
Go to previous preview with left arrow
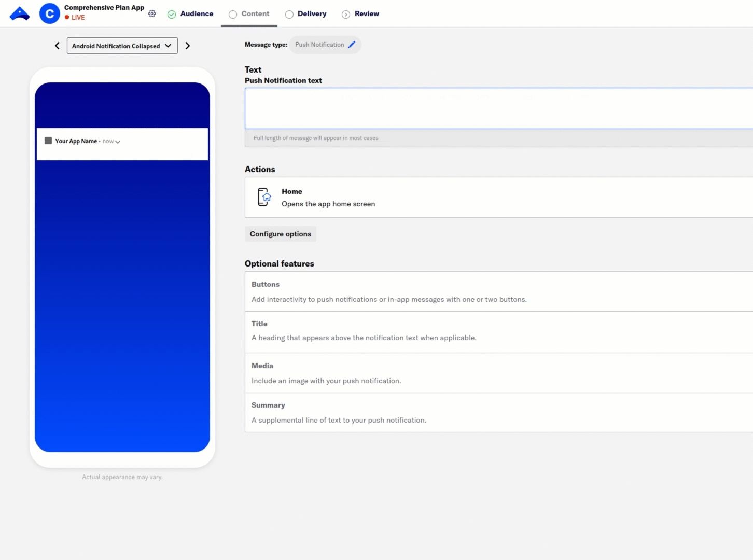[x=57, y=46]
